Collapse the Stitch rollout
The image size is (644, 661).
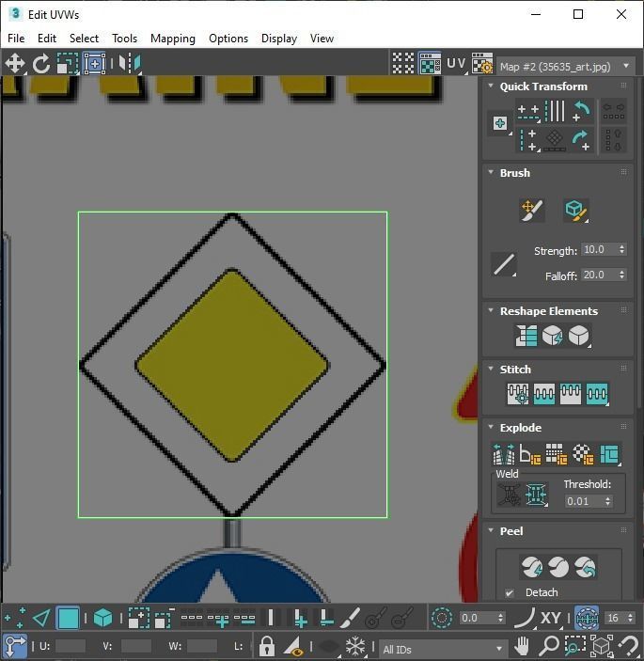tap(491, 369)
